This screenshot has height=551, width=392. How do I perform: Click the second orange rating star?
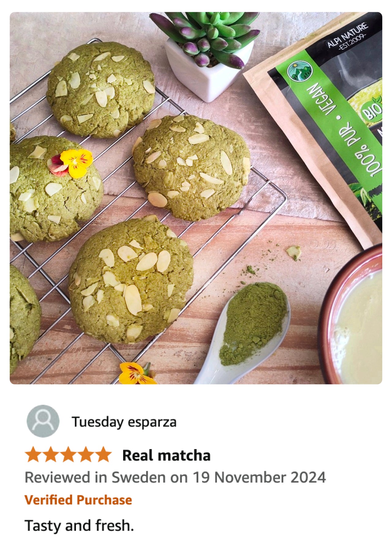tap(51, 455)
